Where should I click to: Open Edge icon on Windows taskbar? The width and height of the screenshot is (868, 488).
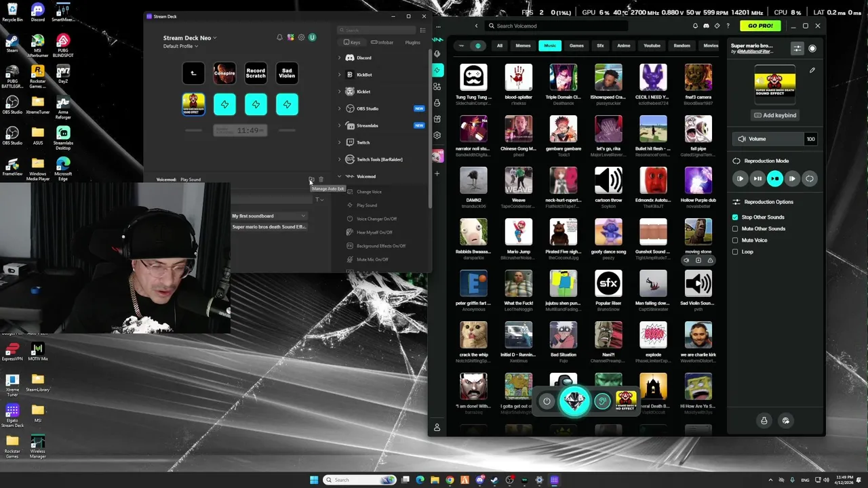tap(420, 480)
